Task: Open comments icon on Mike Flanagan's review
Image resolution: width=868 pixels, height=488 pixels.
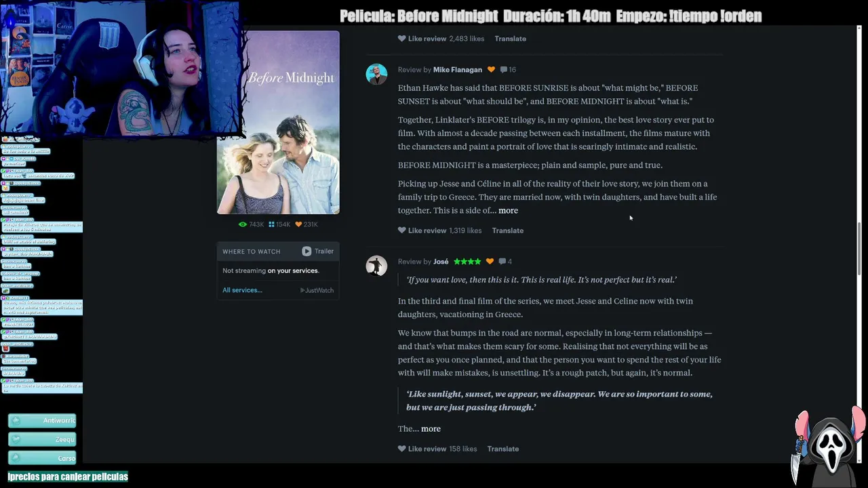Action: tap(504, 70)
